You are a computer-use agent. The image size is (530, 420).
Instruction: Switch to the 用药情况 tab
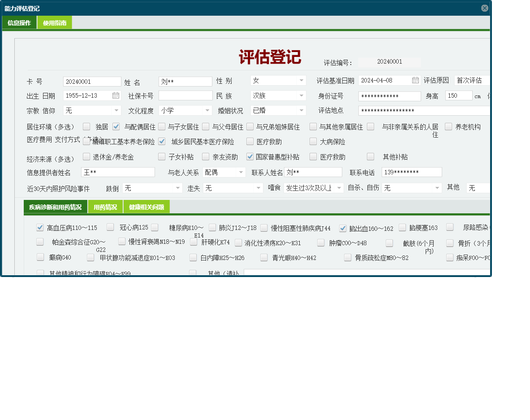tap(105, 207)
